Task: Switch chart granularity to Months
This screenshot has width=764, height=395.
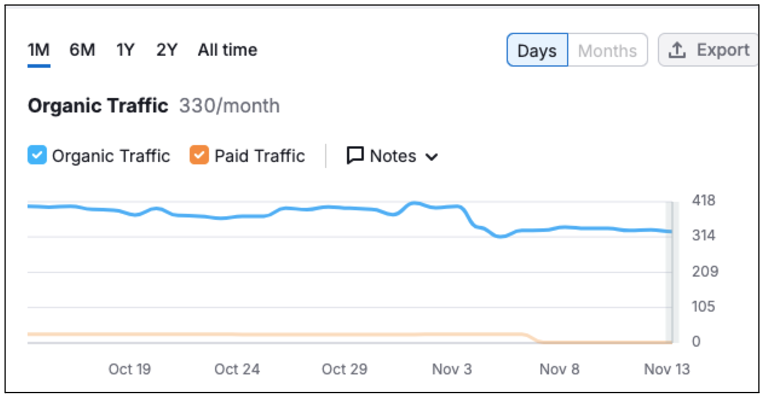Action: coord(608,50)
